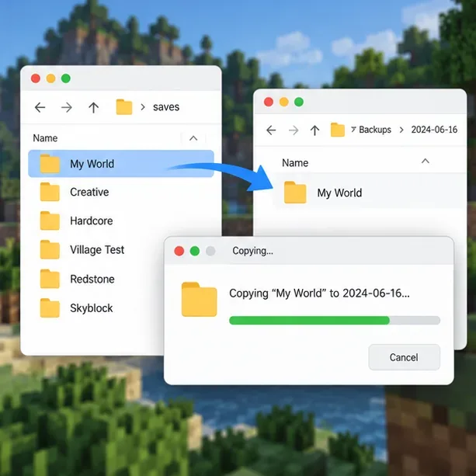Click the folder icon beside Backups breadcrumb

tap(338, 130)
